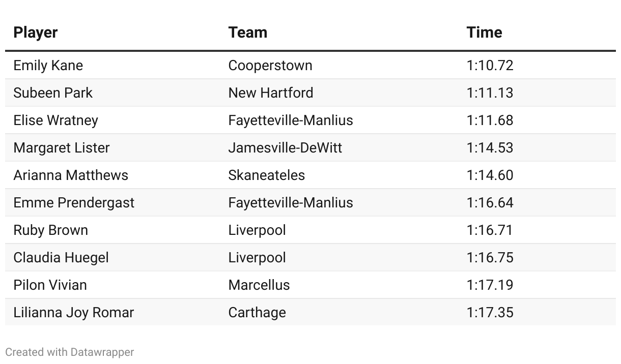
Task: Click the Emme Prendergast entry
Action: click(x=74, y=203)
